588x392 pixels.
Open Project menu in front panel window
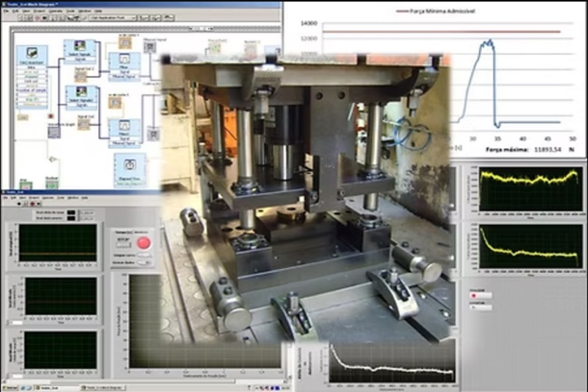coord(34,198)
